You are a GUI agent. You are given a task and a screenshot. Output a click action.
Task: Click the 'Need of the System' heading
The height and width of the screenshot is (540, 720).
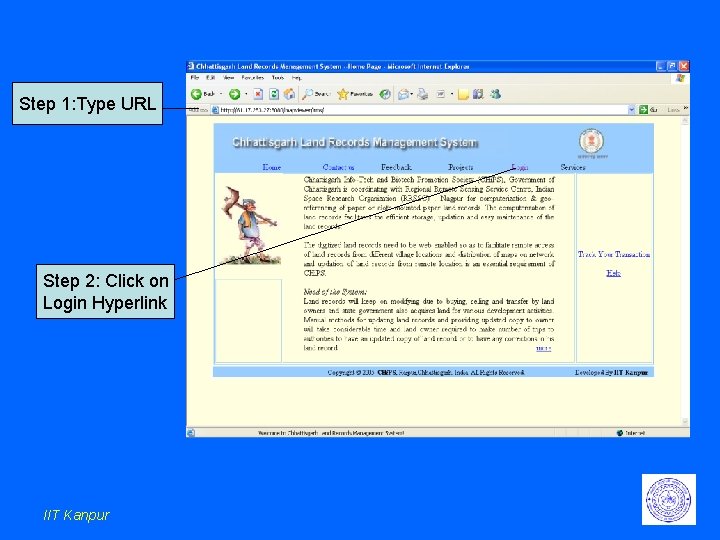tap(335, 292)
